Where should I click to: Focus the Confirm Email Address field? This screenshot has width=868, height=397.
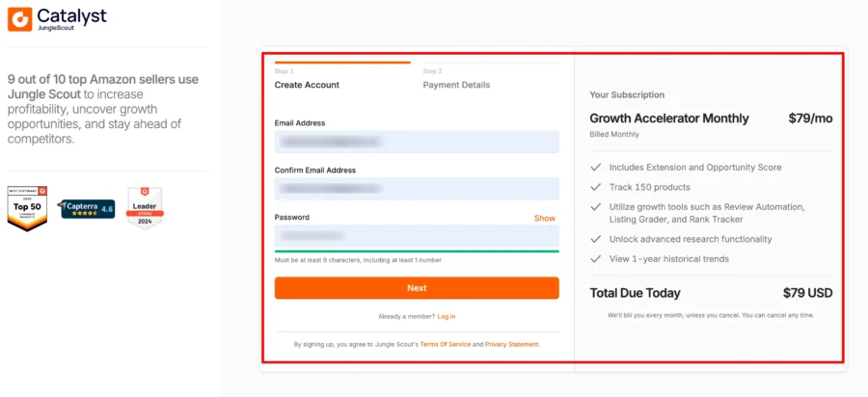point(417,189)
